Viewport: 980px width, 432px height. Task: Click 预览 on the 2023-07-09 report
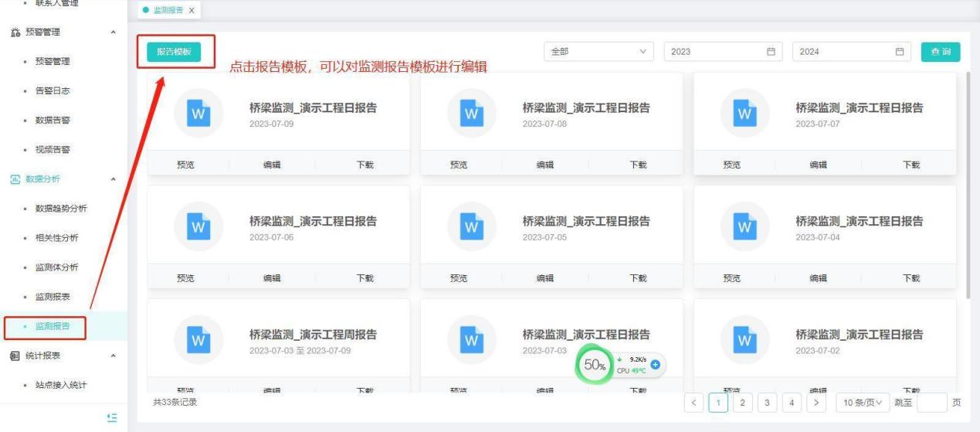coord(185,165)
